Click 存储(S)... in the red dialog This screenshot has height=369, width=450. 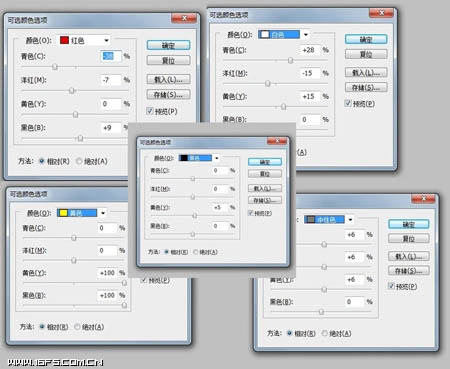[168, 95]
